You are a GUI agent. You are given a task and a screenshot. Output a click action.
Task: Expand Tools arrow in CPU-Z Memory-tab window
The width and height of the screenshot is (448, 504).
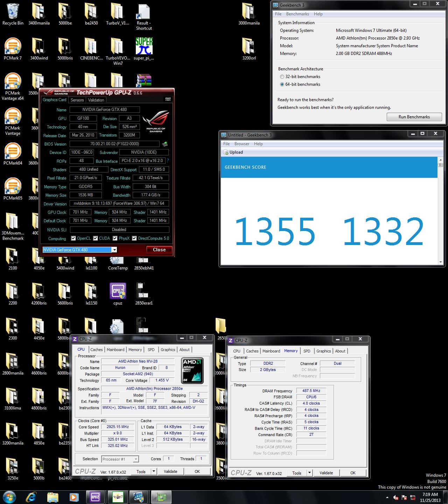point(309,473)
